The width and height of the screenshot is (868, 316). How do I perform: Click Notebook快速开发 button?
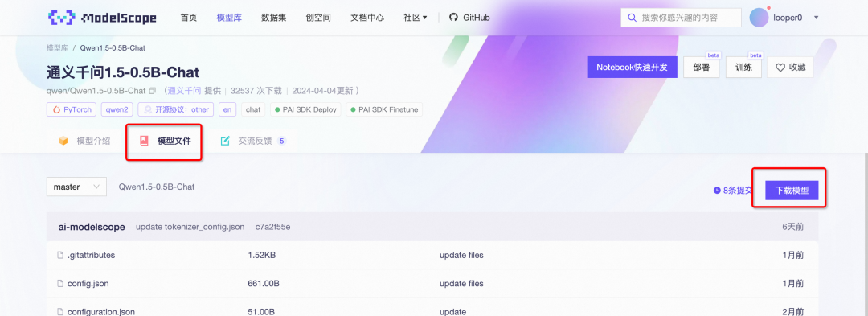click(x=633, y=68)
